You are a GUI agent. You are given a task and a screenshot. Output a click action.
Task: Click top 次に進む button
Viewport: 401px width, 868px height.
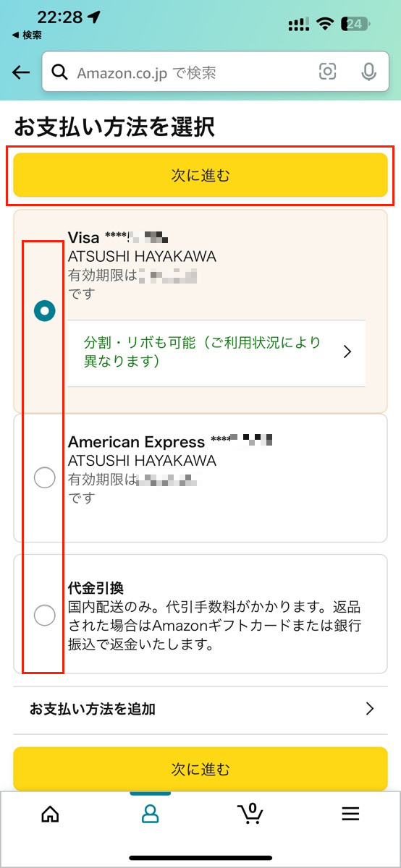tap(200, 174)
